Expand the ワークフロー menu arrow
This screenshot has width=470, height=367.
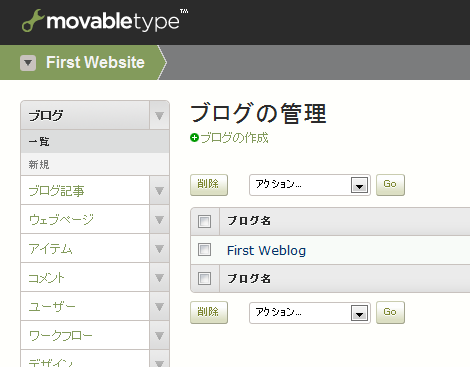(159, 336)
